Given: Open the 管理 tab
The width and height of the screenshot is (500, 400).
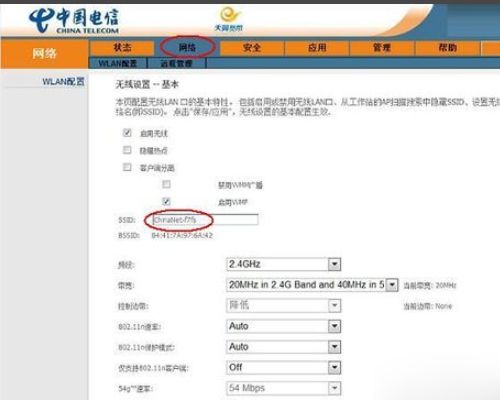Looking at the screenshot, I should [x=382, y=48].
